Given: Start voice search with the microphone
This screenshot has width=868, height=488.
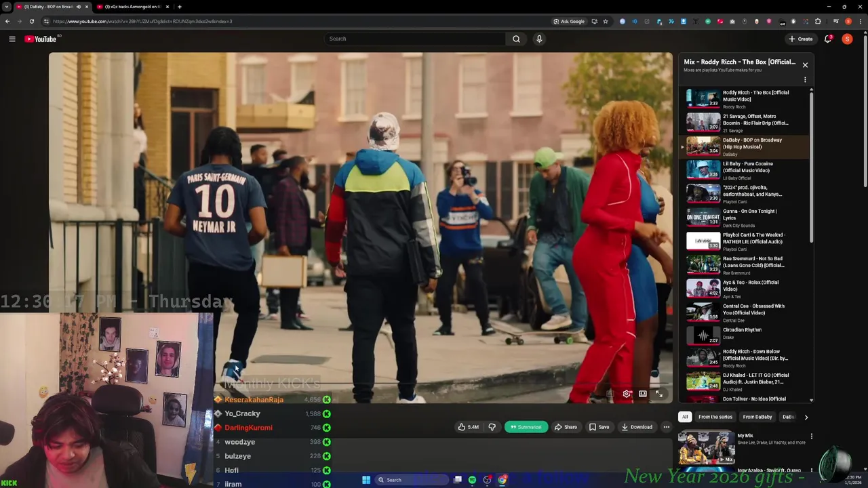Looking at the screenshot, I should point(539,39).
